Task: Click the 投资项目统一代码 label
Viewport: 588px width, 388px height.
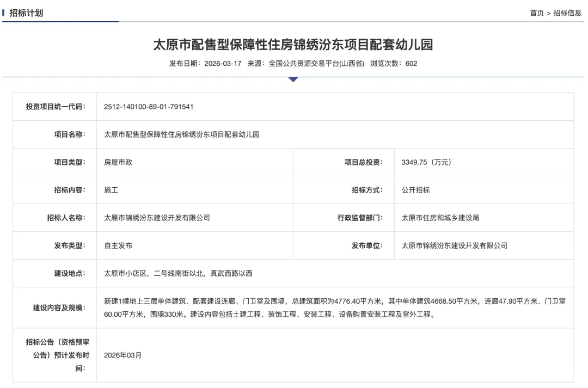Action: point(56,107)
